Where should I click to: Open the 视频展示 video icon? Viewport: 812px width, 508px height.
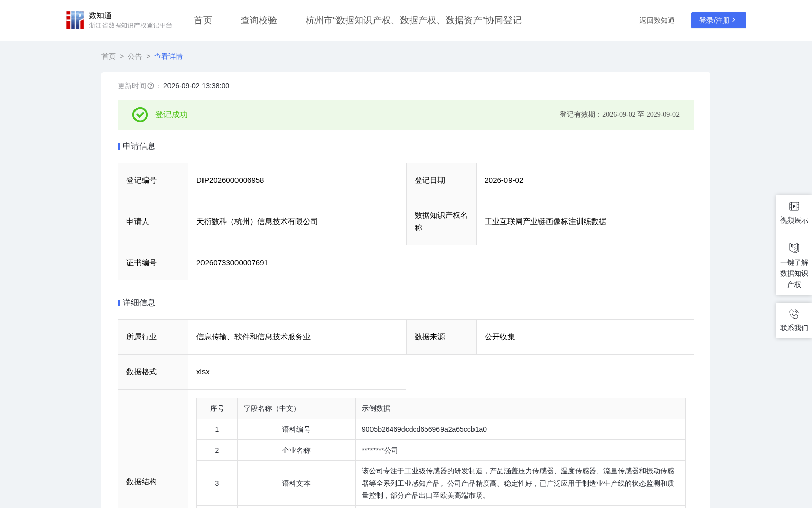(794, 206)
